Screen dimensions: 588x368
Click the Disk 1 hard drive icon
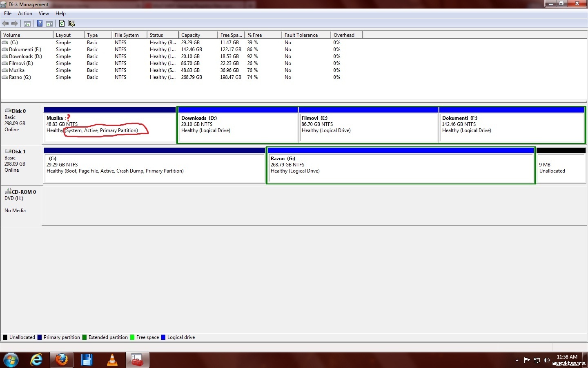(x=8, y=151)
